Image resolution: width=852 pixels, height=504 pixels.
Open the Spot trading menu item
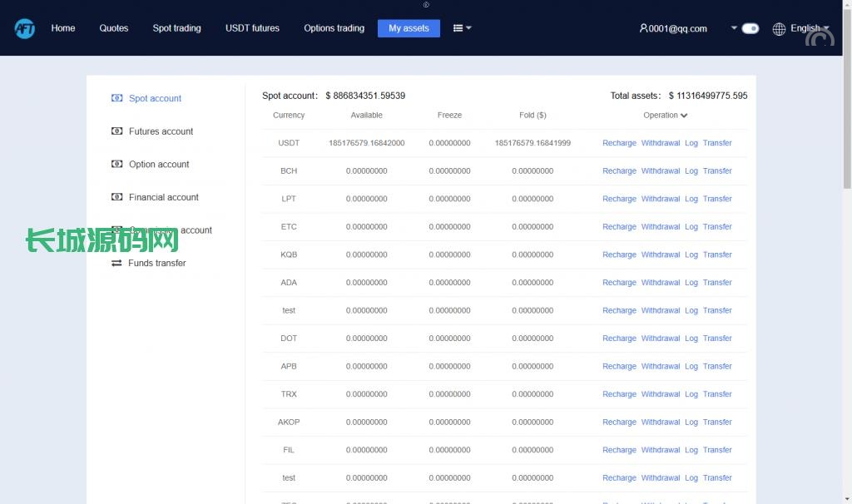[x=176, y=28]
